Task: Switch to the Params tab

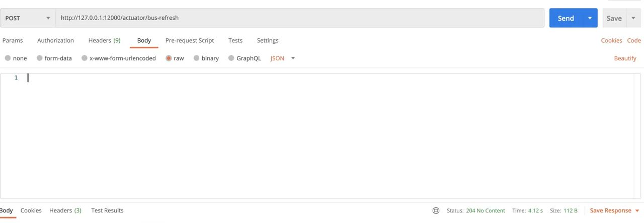Action: (13, 40)
